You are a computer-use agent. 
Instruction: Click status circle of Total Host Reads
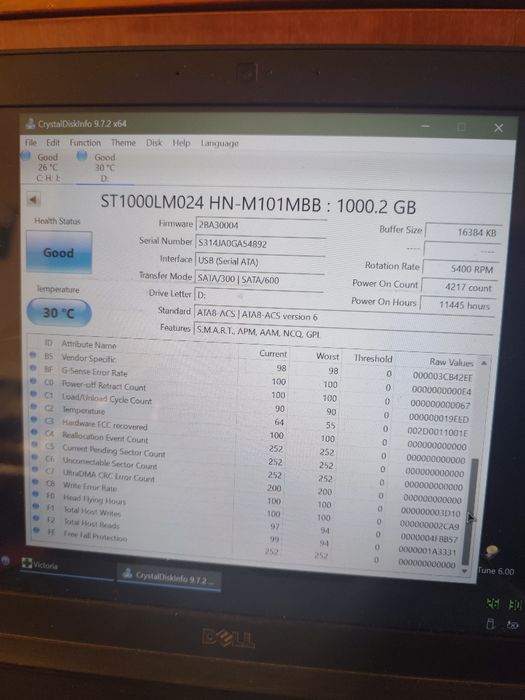point(37,518)
